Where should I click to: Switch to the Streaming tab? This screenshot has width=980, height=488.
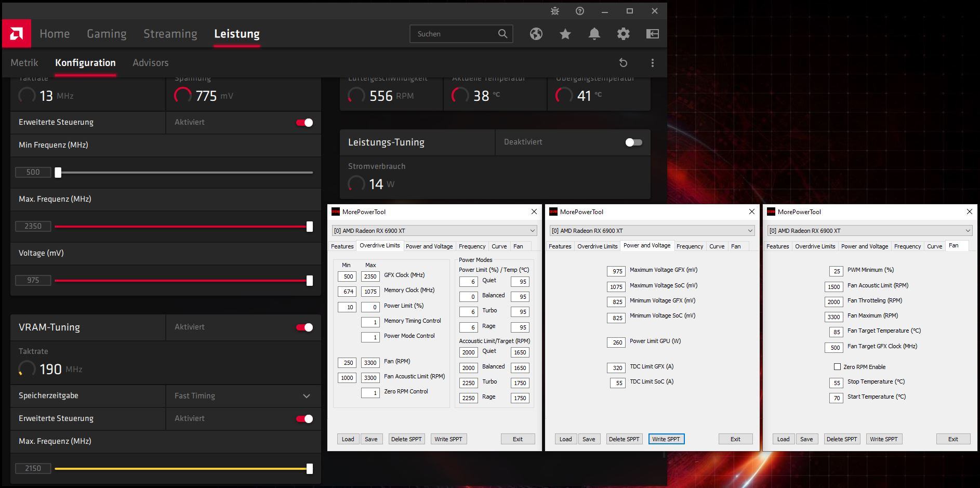click(x=170, y=34)
